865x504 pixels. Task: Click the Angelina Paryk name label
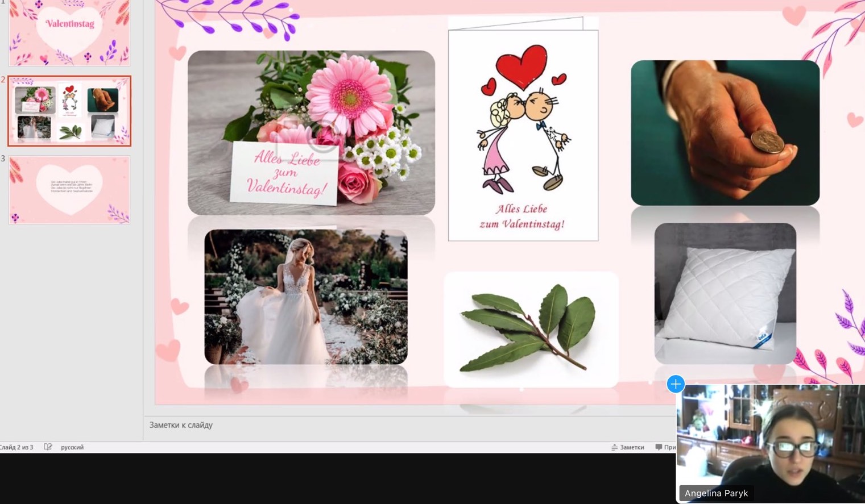click(x=716, y=493)
